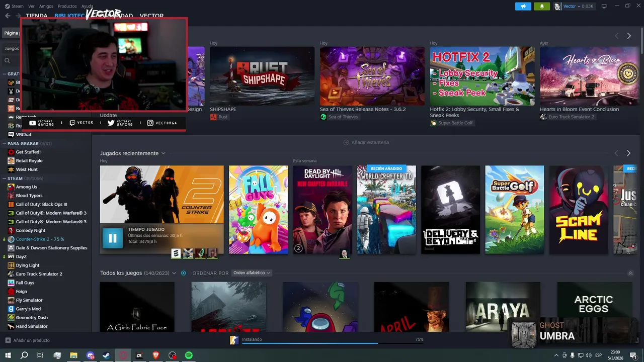644x362 pixels.
Task: Toggle the ready-to-play filter icon
Action: pos(183,273)
